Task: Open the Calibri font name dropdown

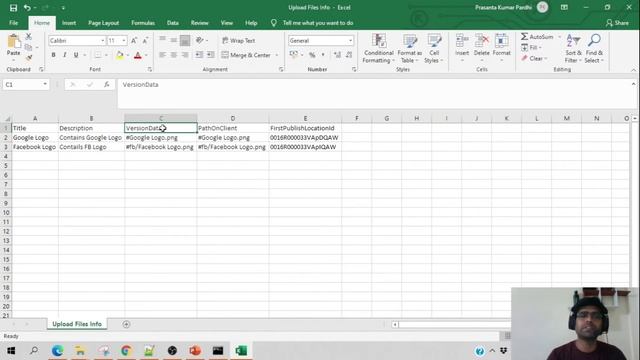Action: coord(102,41)
